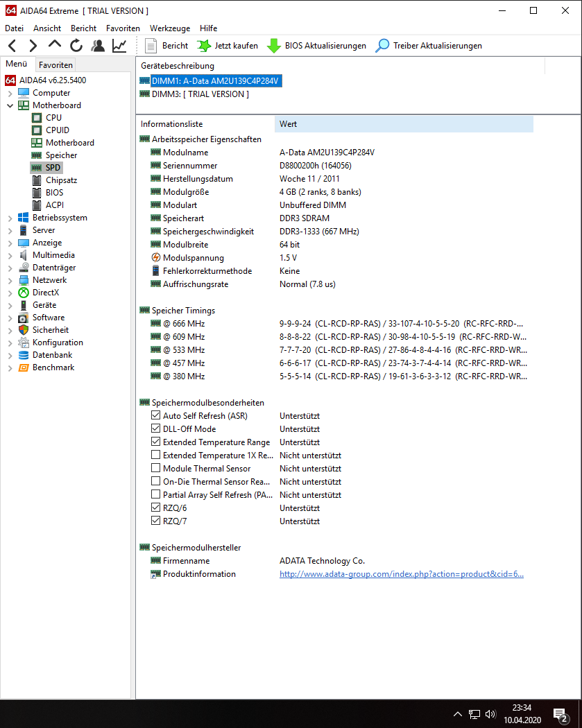Toggle Auto Self Refresh (ASR) checkbox

point(155,415)
